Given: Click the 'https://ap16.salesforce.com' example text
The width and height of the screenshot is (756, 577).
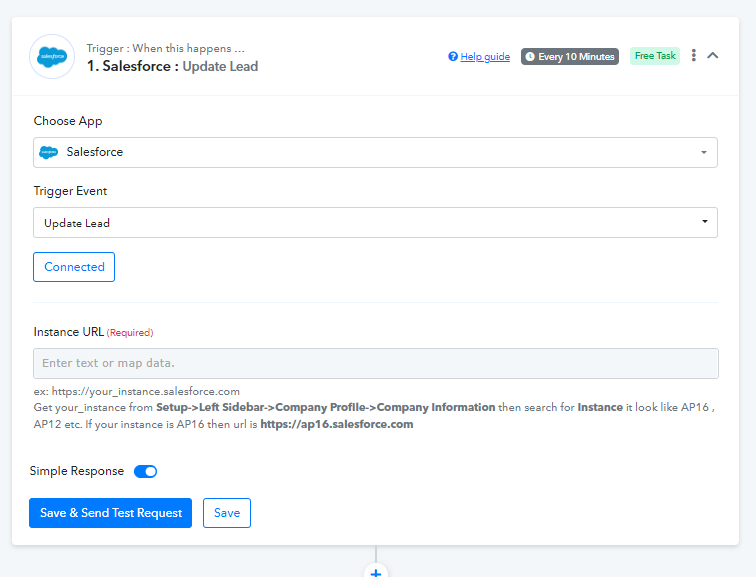Looking at the screenshot, I should (x=337, y=424).
